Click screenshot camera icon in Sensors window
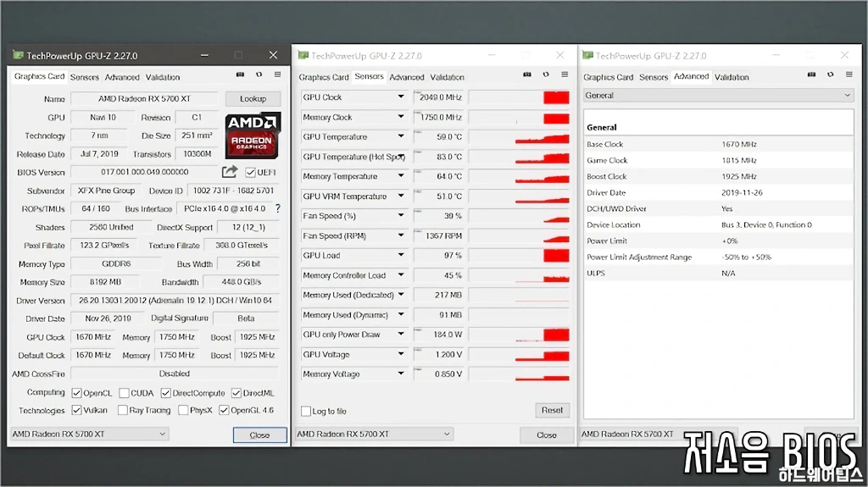 (527, 75)
